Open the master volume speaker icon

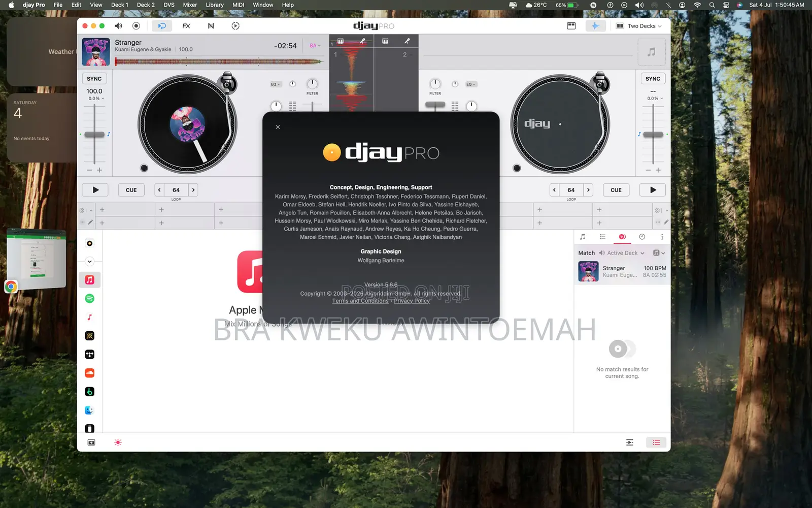[x=118, y=26]
